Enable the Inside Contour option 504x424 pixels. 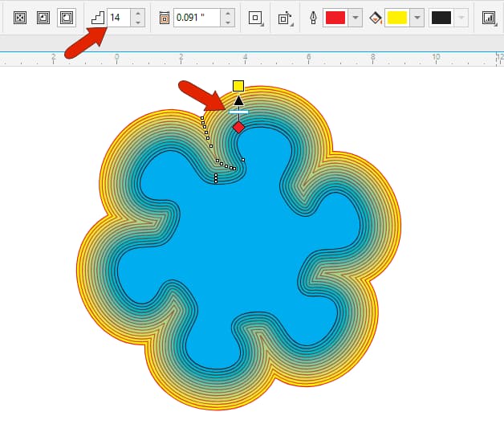click(x=43, y=17)
